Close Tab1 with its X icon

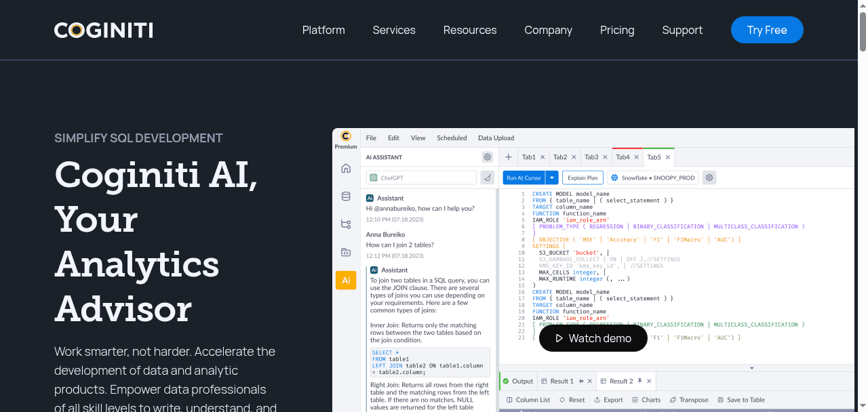(x=543, y=157)
